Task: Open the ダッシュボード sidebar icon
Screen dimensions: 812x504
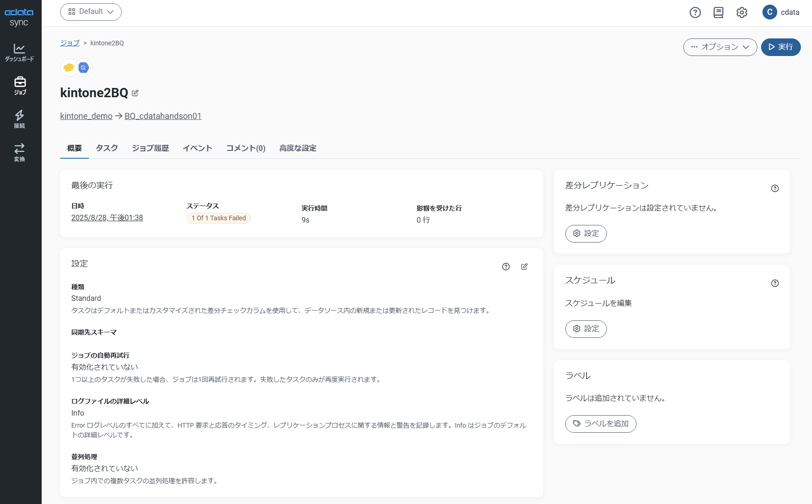Action: (x=19, y=52)
